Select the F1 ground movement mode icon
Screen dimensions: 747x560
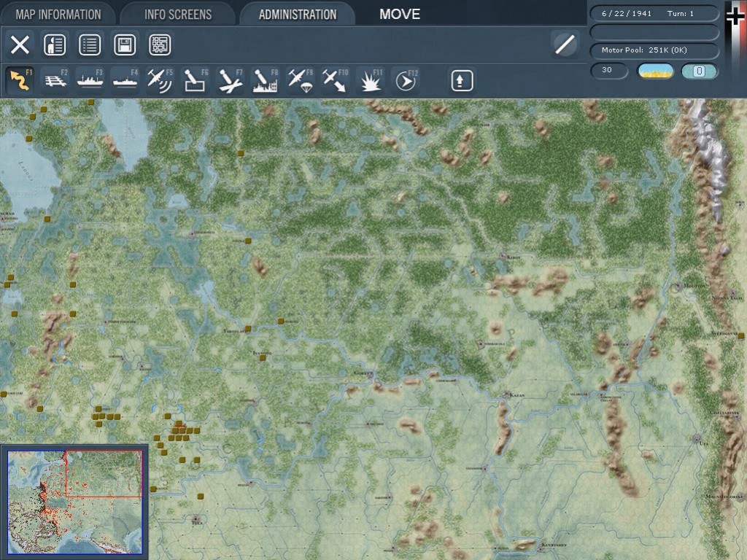(20, 79)
